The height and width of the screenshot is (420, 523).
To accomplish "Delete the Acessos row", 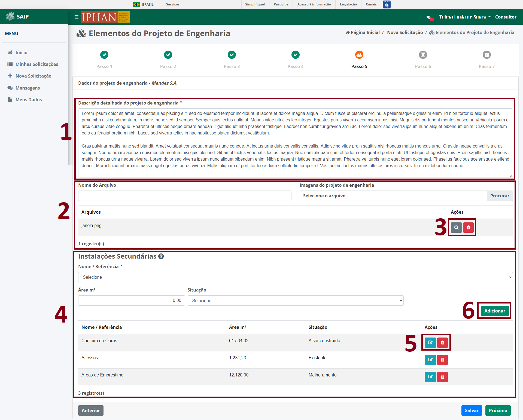I will (x=442, y=360).
